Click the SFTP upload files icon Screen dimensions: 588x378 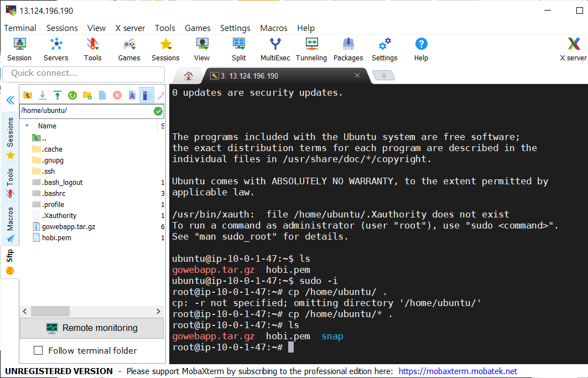pos(58,95)
